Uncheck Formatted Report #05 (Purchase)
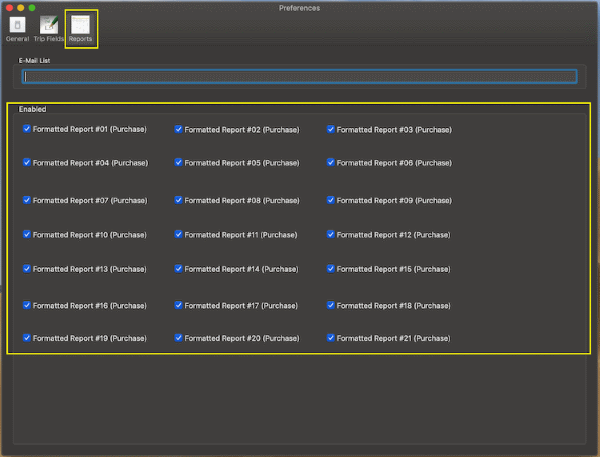The image size is (600, 457). coord(179,162)
